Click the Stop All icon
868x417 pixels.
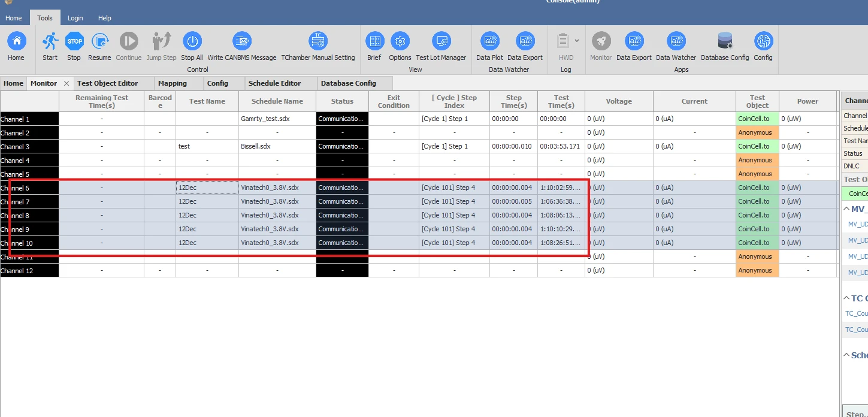coord(192,41)
